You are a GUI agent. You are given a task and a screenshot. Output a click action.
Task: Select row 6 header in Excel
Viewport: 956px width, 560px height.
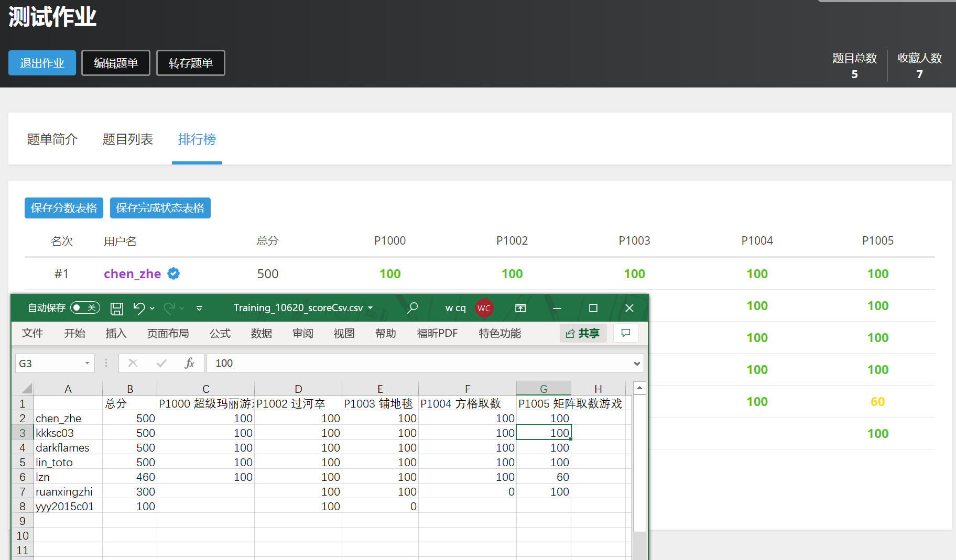tap(23, 477)
